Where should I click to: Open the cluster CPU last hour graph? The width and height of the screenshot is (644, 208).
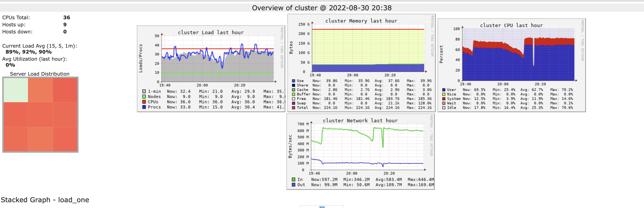(x=511, y=55)
